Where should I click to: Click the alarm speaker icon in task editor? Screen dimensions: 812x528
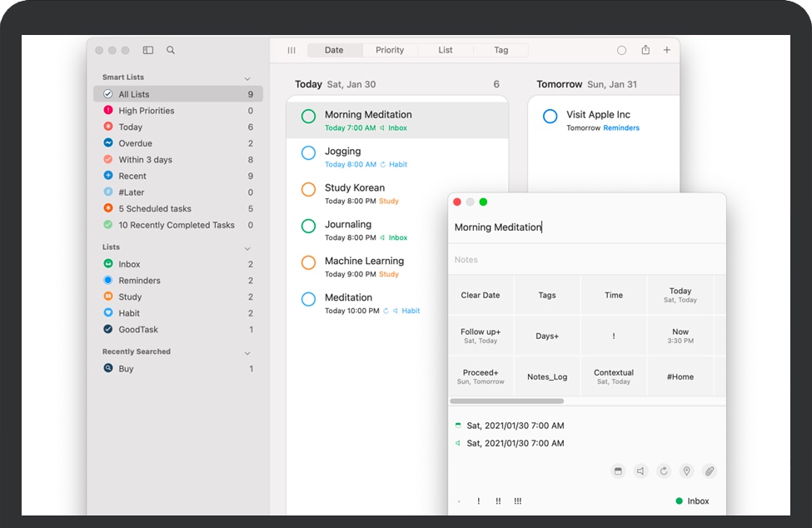click(x=640, y=471)
